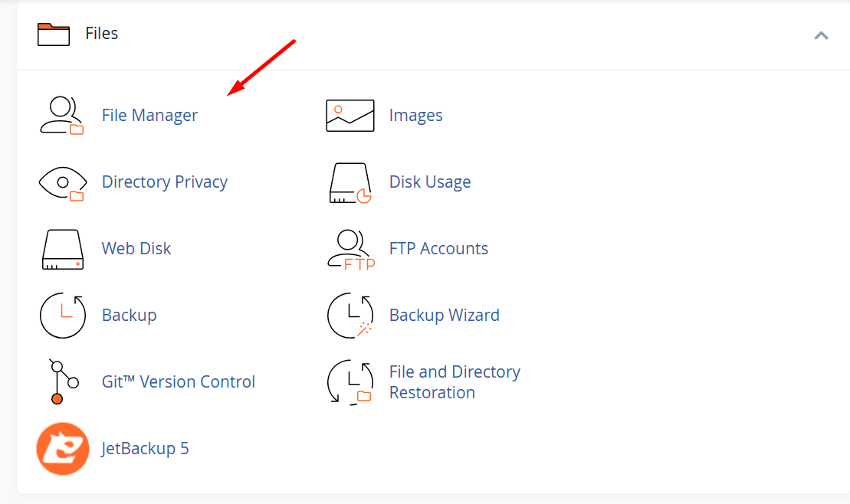This screenshot has height=504, width=850.
Task: Click the Backup Wizard icon
Action: [x=350, y=315]
